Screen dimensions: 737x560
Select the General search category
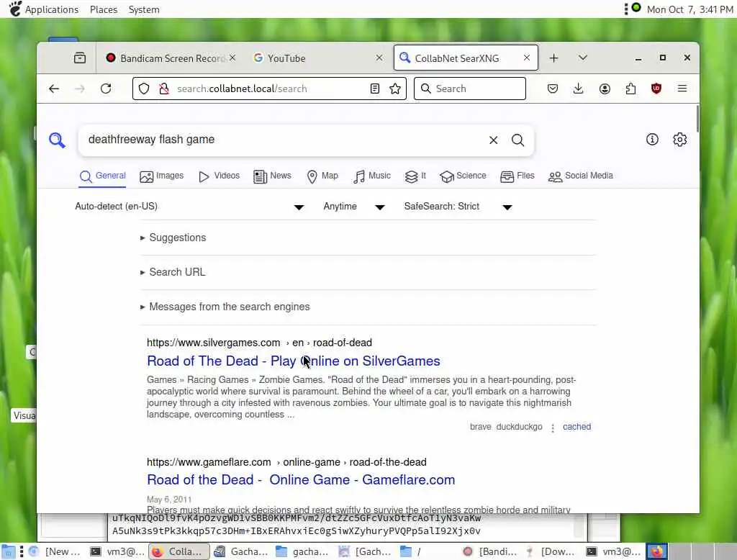coord(102,176)
